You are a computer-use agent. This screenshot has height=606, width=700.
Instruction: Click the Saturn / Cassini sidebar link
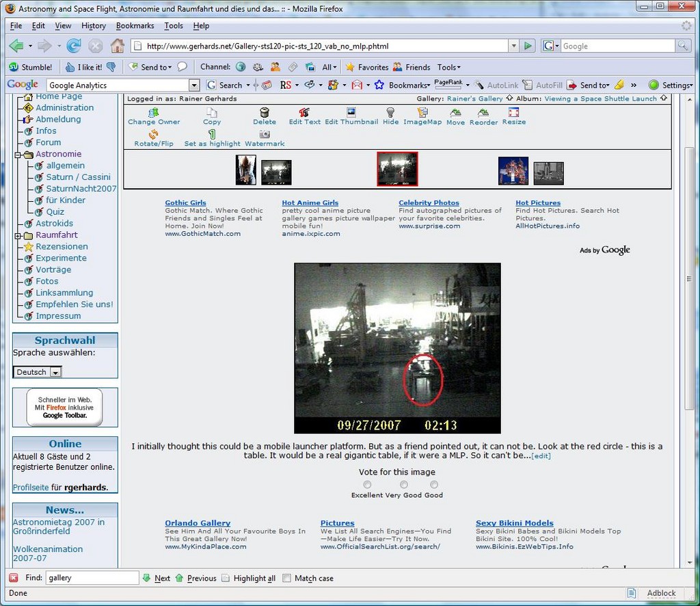point(78,177)
